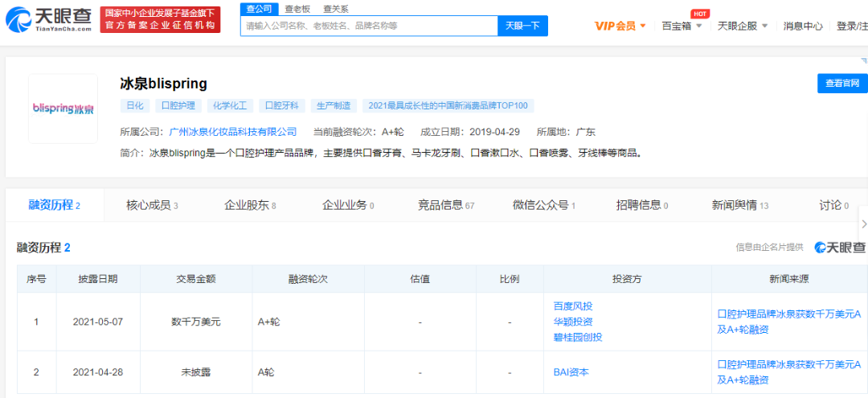Select the 口腔牙科 tag

click(x=282, y=105)
